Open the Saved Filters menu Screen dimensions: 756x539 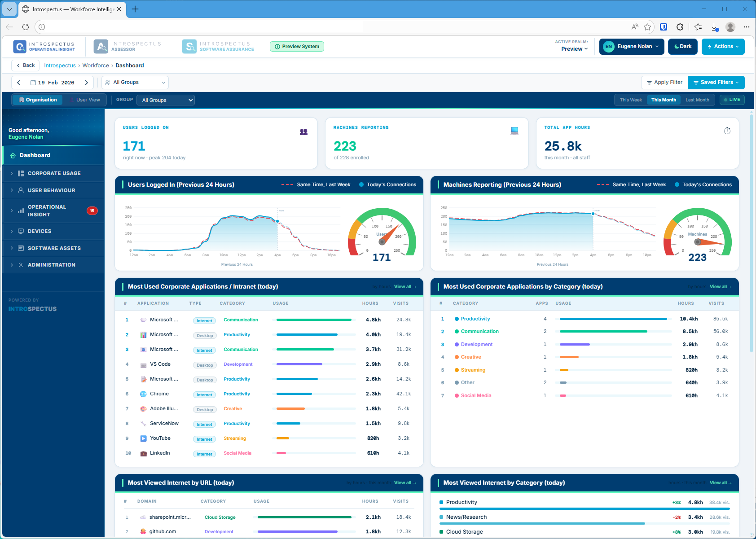[716, 82]
